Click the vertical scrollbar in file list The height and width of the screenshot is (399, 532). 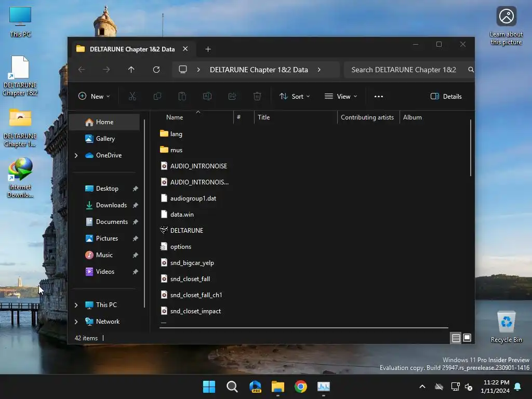(x=471, y=148)
